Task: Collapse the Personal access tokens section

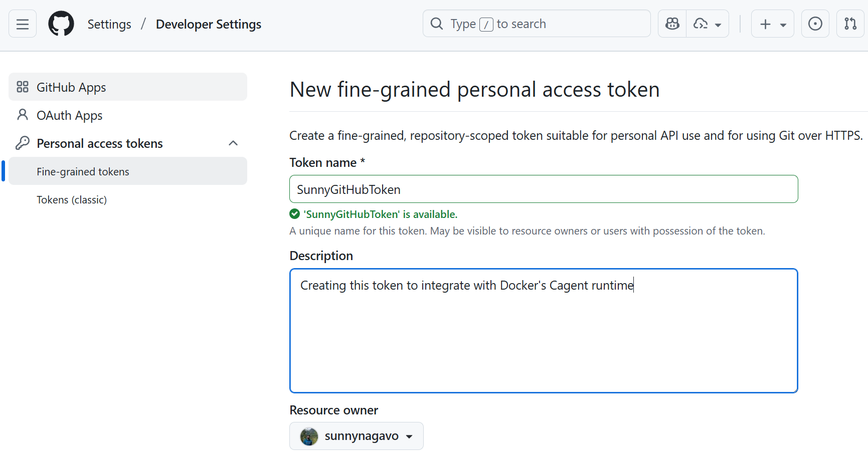Action: [233, 143]
